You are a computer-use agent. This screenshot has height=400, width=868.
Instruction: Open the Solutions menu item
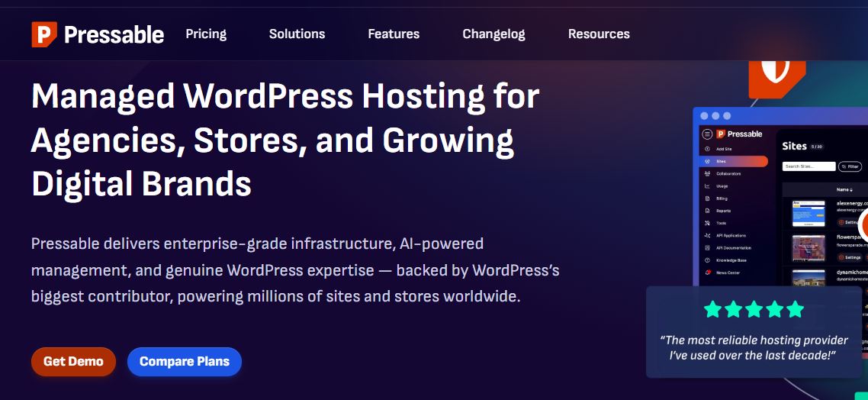click(297, 34)
